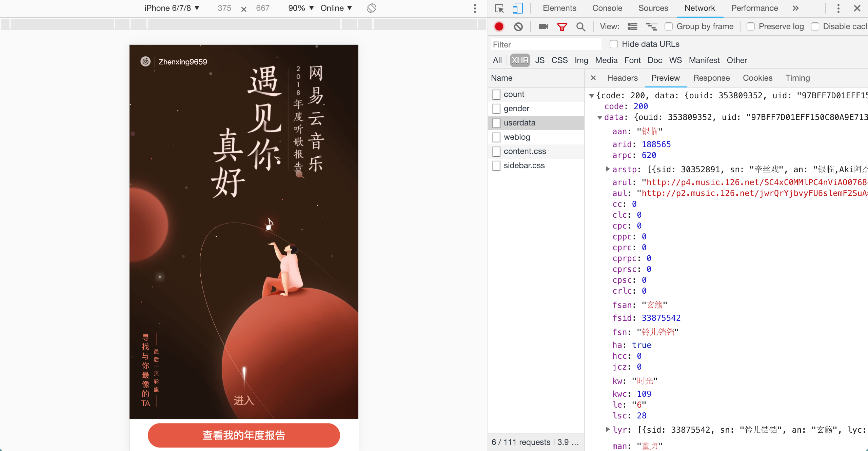Toggle Disable cache checkbox

(x=815, y=26)
